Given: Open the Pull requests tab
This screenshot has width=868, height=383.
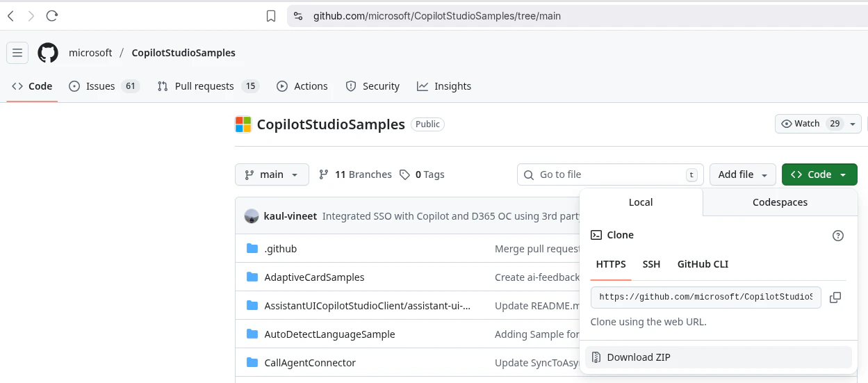Looking at the screenshot, I should click(208, 86).
